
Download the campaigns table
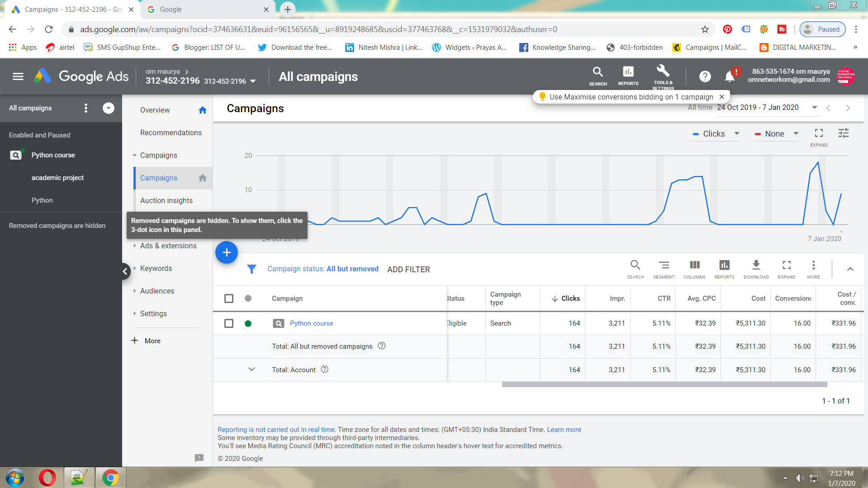[x=756, y=269]
